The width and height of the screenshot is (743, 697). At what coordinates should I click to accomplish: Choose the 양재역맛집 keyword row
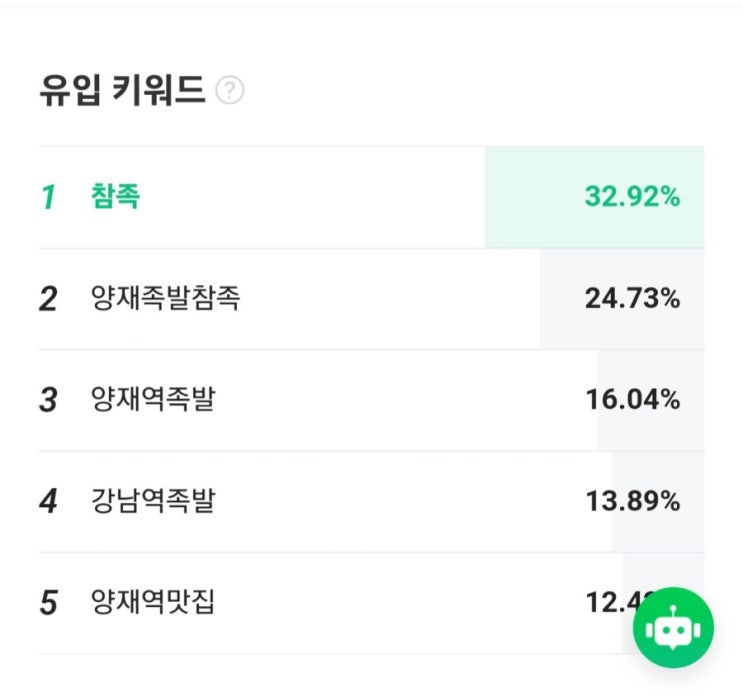click(152, 603)
